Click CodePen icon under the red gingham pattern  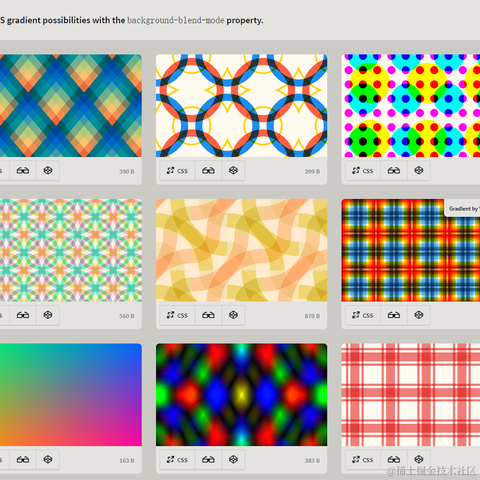tap(419, 460)
